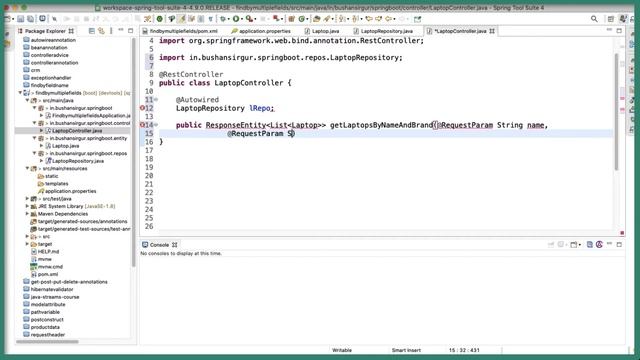640x360 pixels.
Task: Open the Package Explorer view menu icon
Action: point(111,31)
